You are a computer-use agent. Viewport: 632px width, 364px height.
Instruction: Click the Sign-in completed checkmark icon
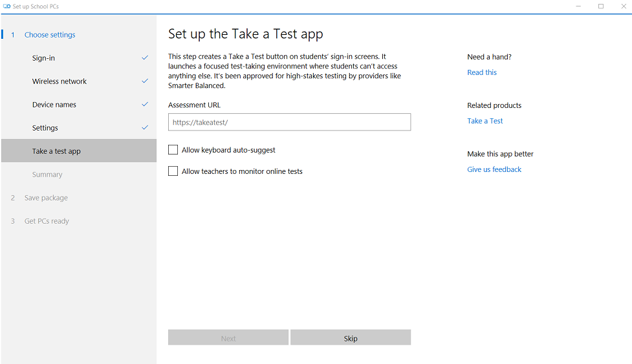click(x=145, y=58)
